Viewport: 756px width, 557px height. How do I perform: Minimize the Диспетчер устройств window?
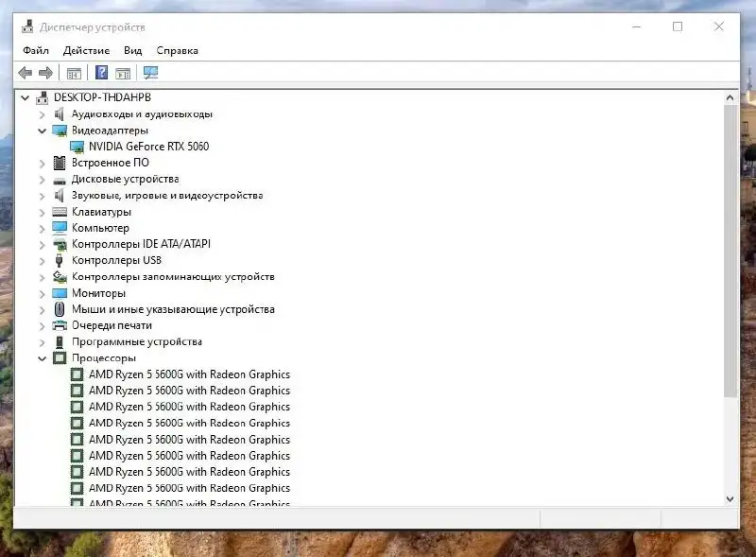[636, 26]
